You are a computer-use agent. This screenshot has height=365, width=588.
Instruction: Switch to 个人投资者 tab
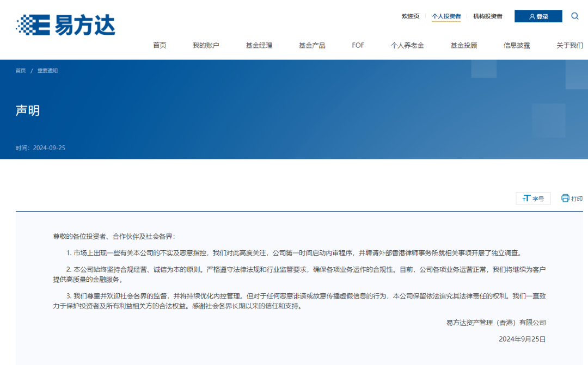(446, 16)
